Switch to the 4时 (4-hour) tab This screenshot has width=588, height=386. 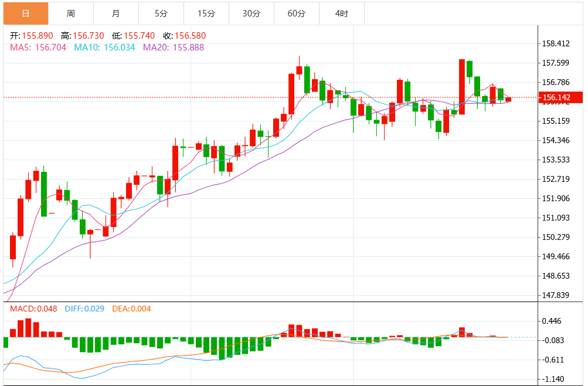342,13
